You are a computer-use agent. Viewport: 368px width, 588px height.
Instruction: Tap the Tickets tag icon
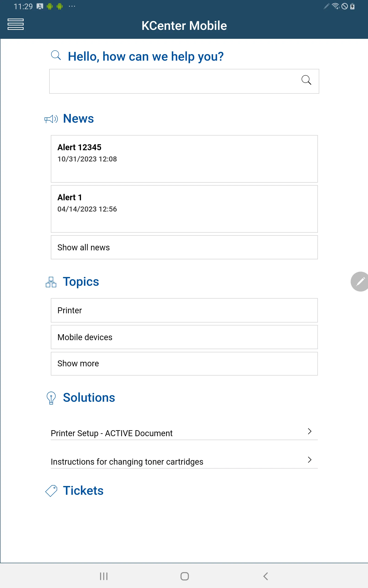pyautogui.click(x=51, y=491)
